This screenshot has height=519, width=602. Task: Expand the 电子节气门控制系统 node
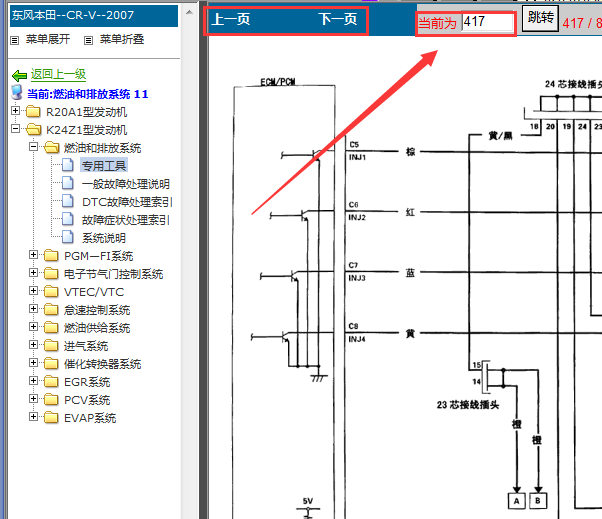pos(33,273)
